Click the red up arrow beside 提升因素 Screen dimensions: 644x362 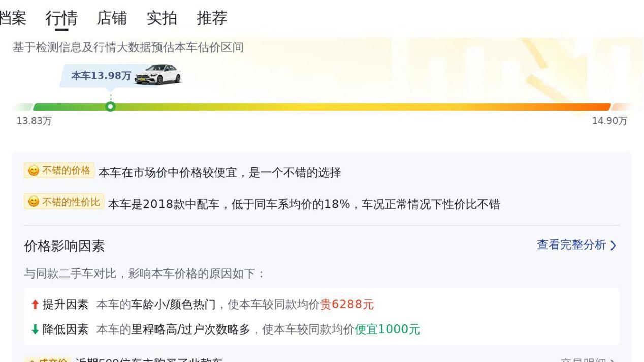(x=34, y=305)
